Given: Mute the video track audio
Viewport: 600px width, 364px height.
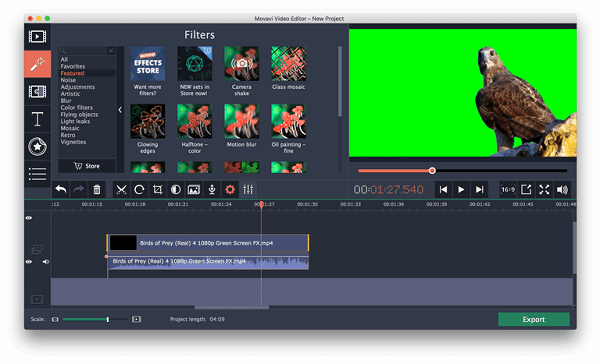Looking at the screenshot, I should [46, 262].
